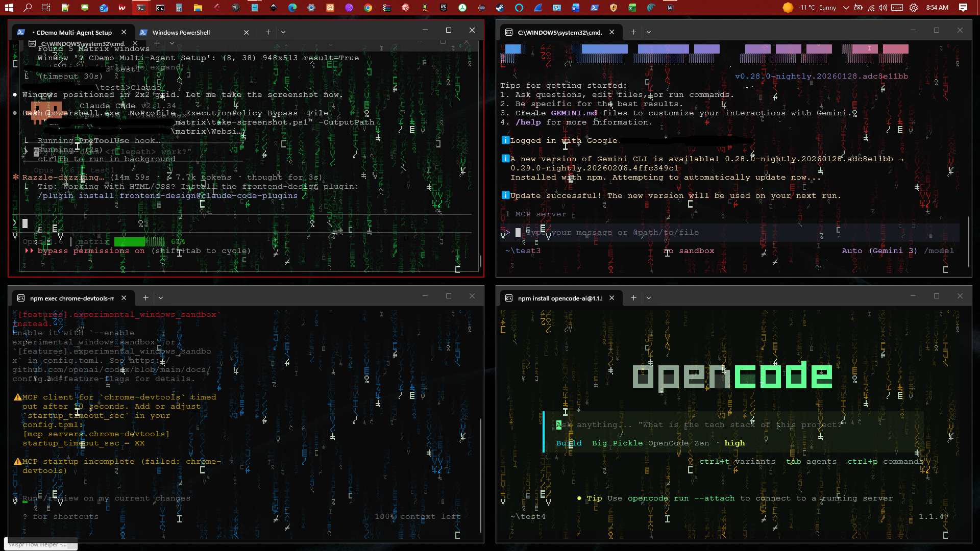The height and width of the screenshot is (551, 980).
Task: Click the cmd icon on the Gemini terminal tab
Action: point(509,32)
